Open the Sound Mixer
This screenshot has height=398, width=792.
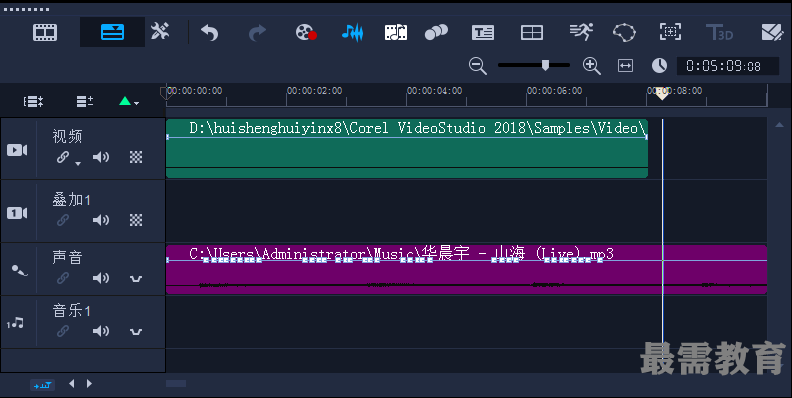coord(352,32)
